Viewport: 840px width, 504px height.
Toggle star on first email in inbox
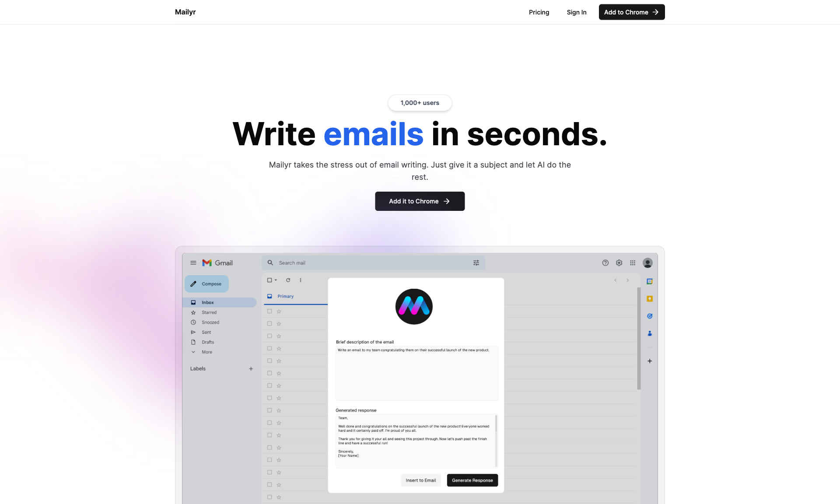[x=279, y=311]
